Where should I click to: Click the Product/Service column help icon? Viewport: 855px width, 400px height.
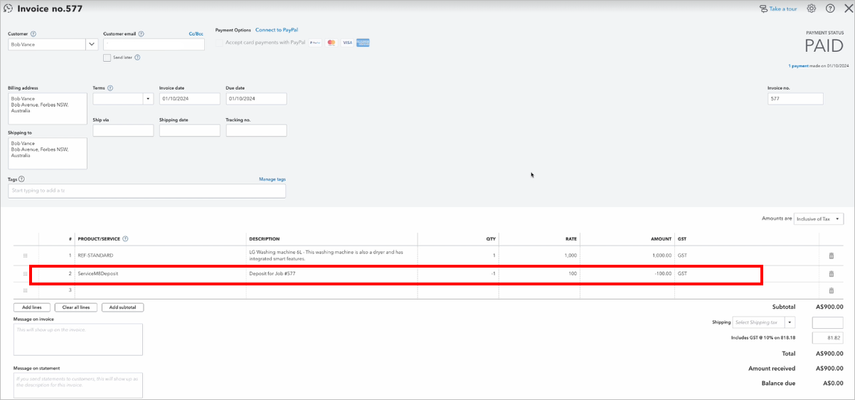(x=125, y=239)
